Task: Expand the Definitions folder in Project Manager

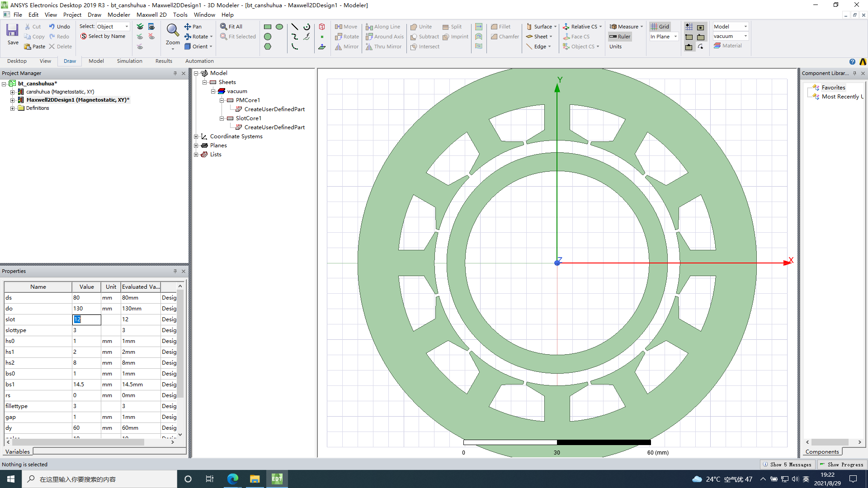Action: (x=13, y=108)
